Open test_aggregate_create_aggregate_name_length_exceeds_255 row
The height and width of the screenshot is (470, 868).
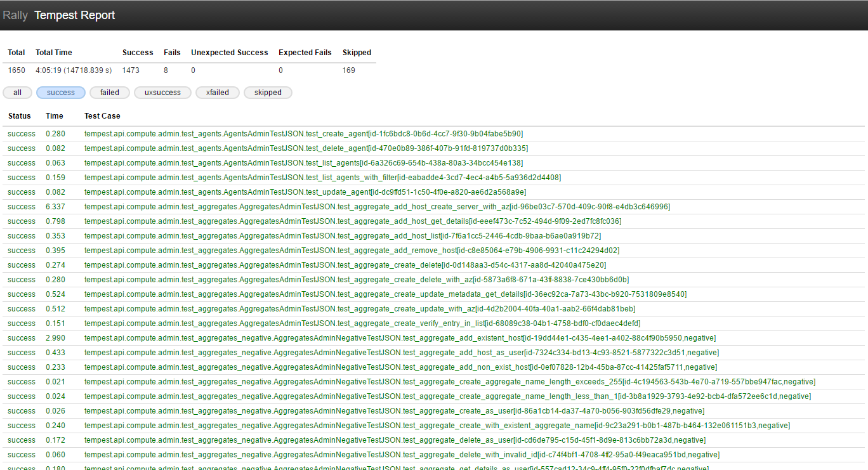click(433, 382)
